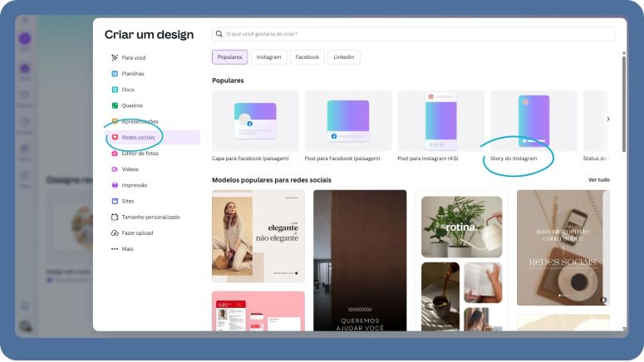Click the Impressão printer icon

[x=115, y=185]
